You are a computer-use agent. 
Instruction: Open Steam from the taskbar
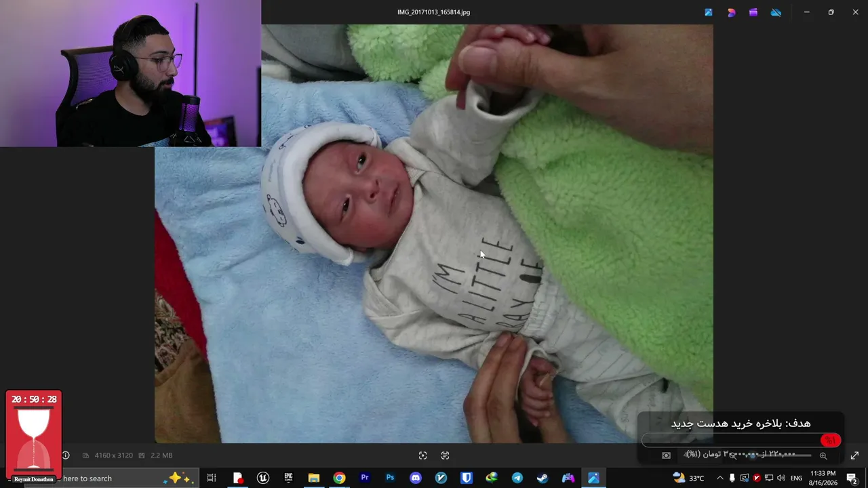tap(542, 478)
